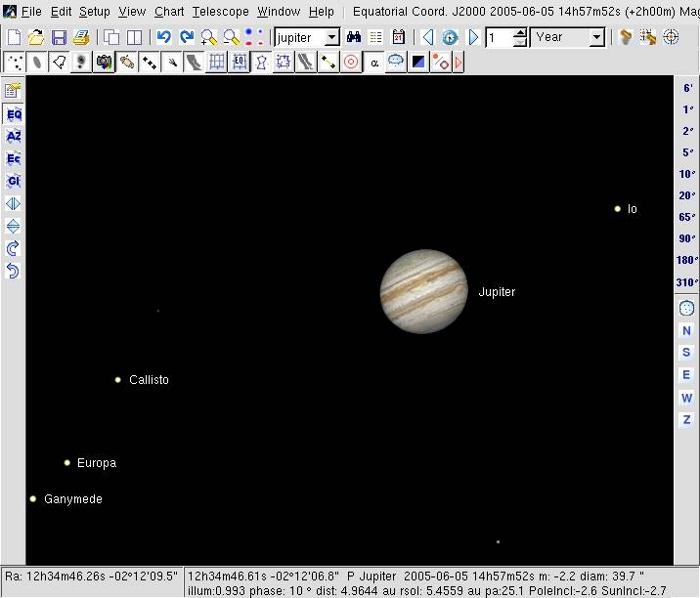Switch to galactic coordinates with Gl
Viewport: 700px width, 598px height.
point(13,181)
